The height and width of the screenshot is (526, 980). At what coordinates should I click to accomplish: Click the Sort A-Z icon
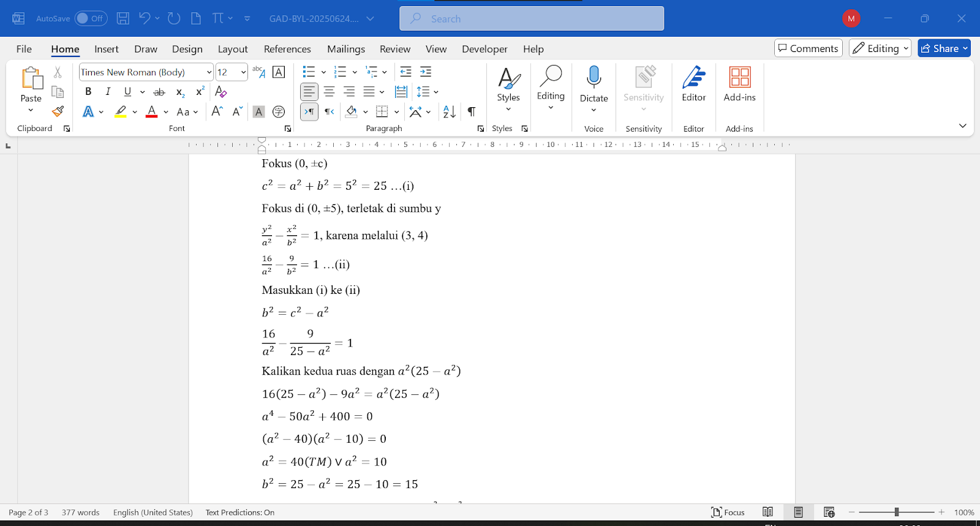[x=450, y=111]
